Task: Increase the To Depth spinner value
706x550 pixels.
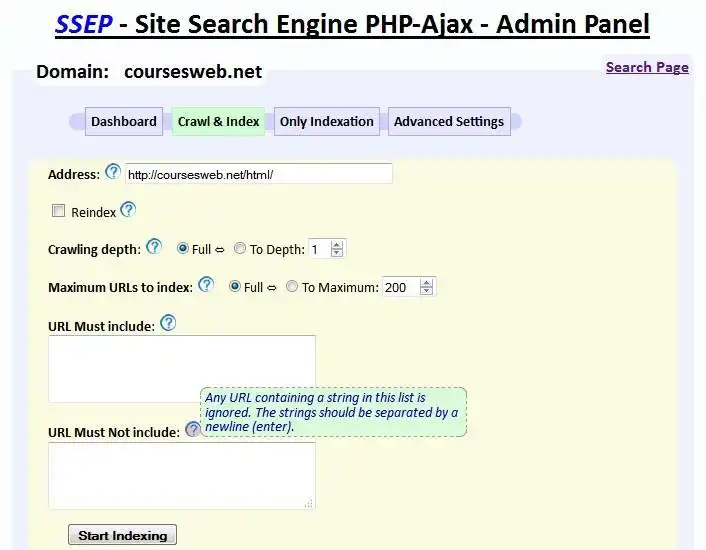Action: (337, 244)
